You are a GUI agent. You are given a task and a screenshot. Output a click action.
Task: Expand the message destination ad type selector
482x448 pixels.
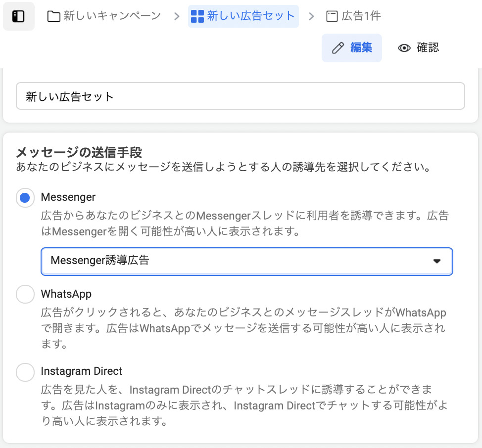[x=246, y=261]
